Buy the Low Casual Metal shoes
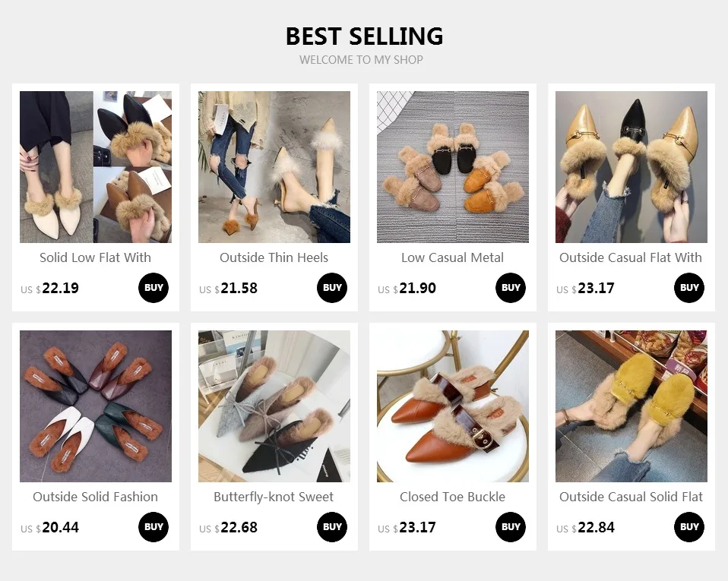The image size is (728, 581). [x=511, y=288]
